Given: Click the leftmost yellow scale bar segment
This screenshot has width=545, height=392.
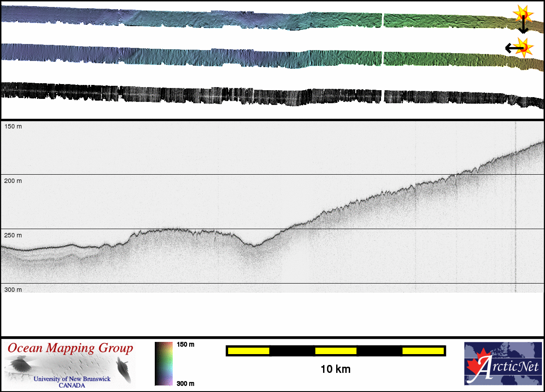Looking at the screenshot, I should [x=249, y=351].
